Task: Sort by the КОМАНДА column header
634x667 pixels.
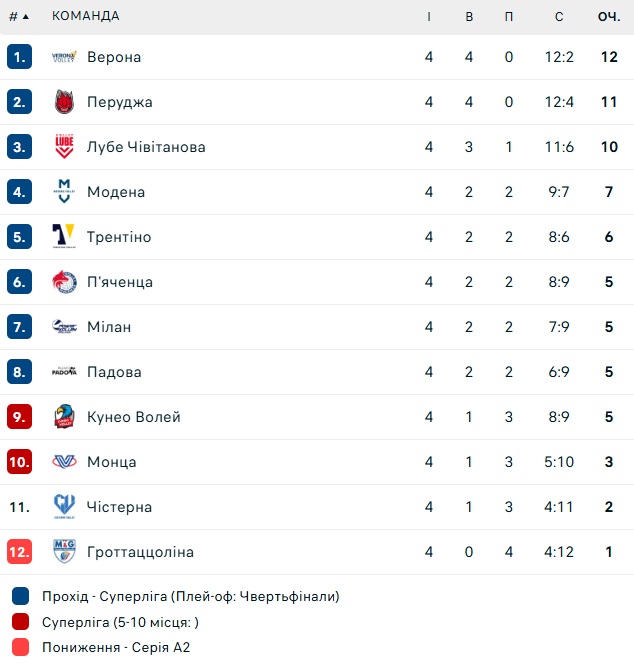Action: pyautogui.click(x=86, y=16)
